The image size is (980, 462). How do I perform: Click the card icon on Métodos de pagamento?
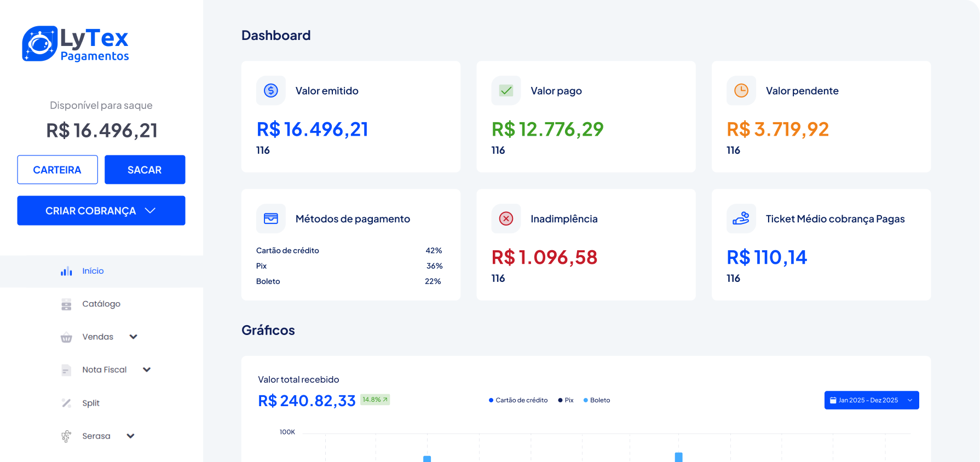tap(271, 218)
